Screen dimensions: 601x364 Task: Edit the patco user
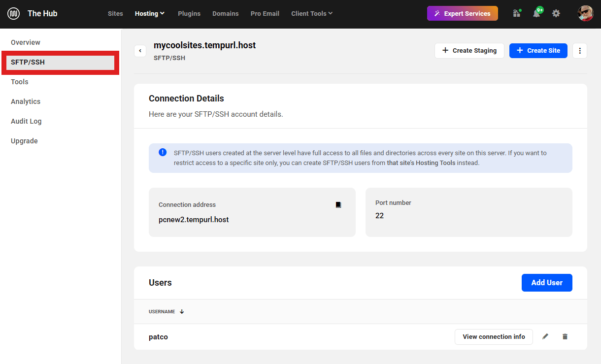[x=545, y=337]
